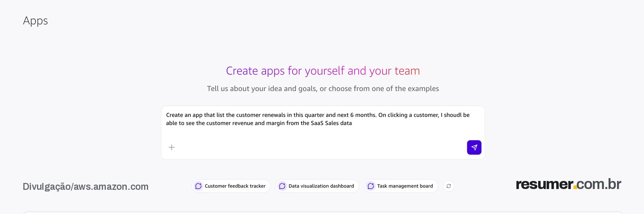
Task: Place cursor after 'SaaS Sales data' text
Action: coord(353,123)
